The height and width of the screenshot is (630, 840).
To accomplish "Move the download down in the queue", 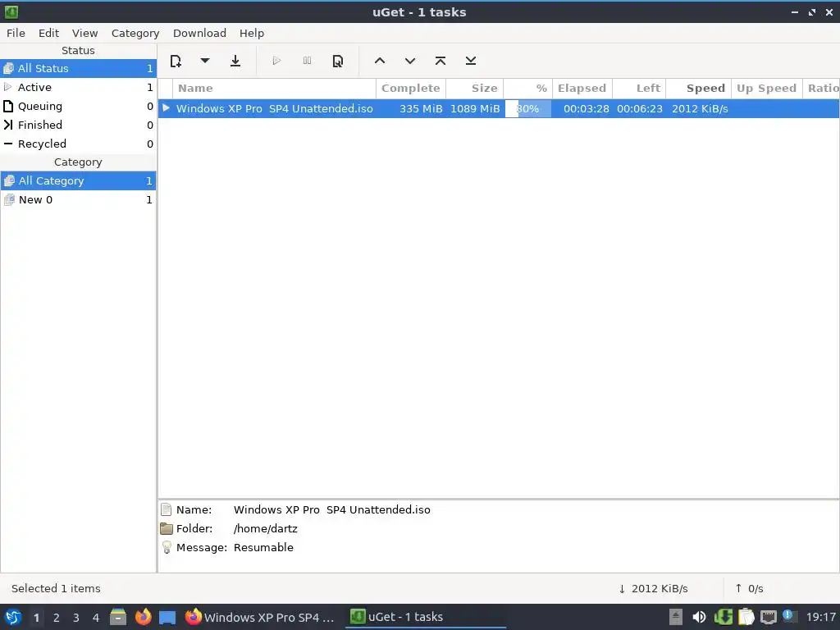I will pyautogui.click(x=410, y=61).
